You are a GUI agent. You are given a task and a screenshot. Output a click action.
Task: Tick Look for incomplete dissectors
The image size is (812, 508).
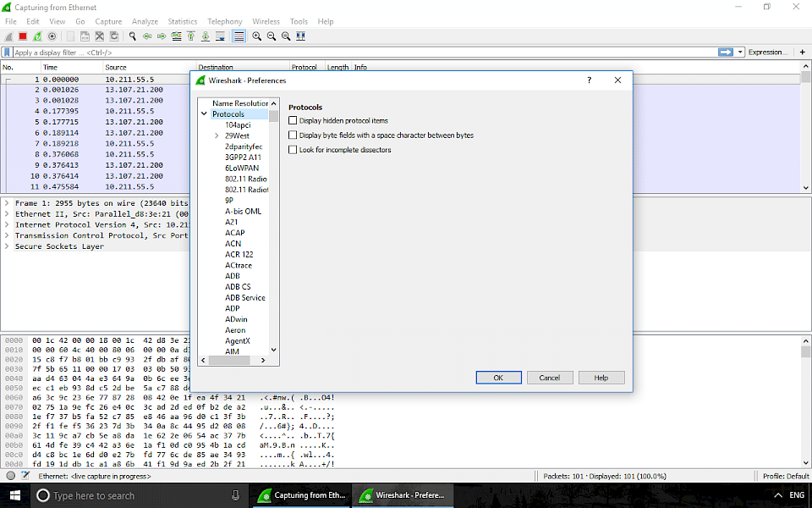point(293,149)
